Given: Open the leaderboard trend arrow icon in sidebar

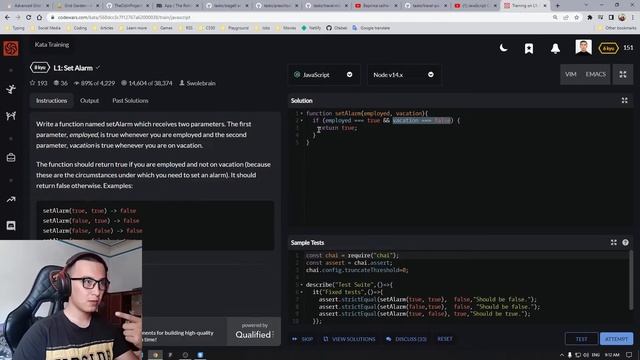Looking at the screenshot, I should point(11,199).
